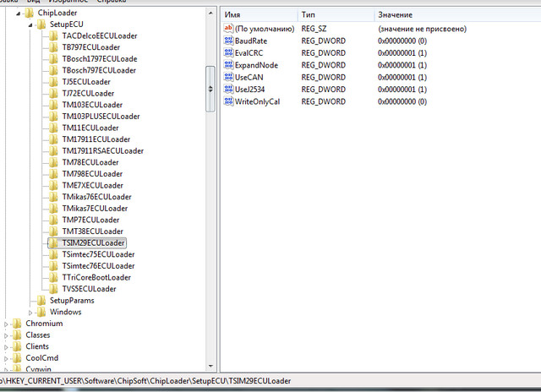
Task: Select the UseCAN value icon
Action: point(227,77)
